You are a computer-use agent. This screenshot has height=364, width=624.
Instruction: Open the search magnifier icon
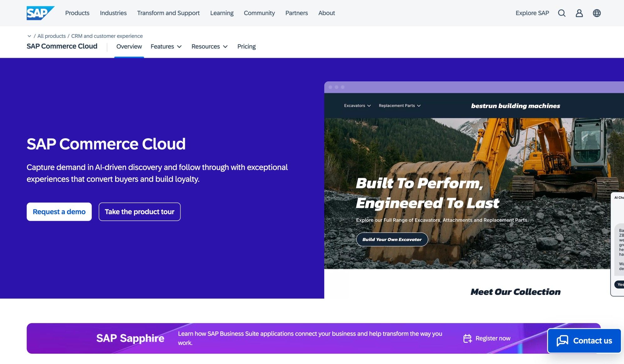[562, 13]
